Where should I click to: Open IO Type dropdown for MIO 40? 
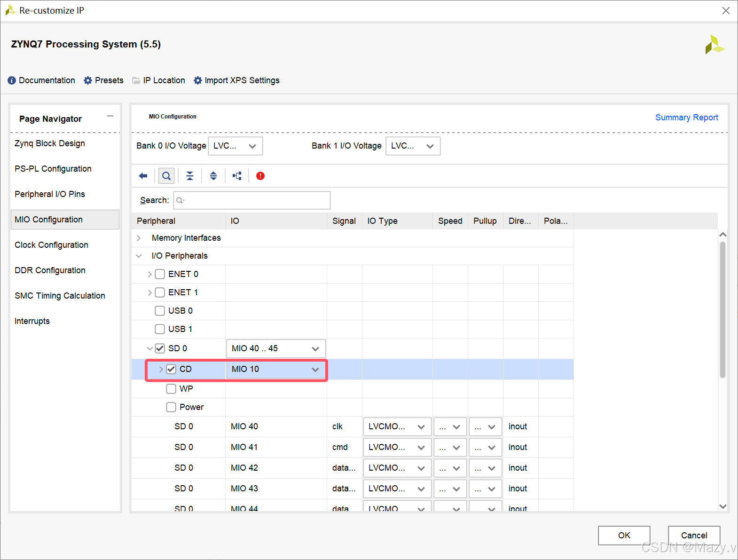397,427
